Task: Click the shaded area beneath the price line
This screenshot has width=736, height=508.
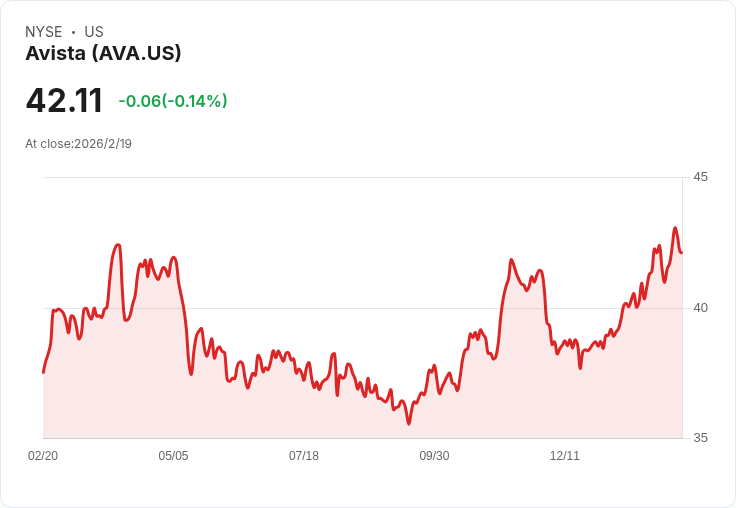Action: tap(300, 415)
